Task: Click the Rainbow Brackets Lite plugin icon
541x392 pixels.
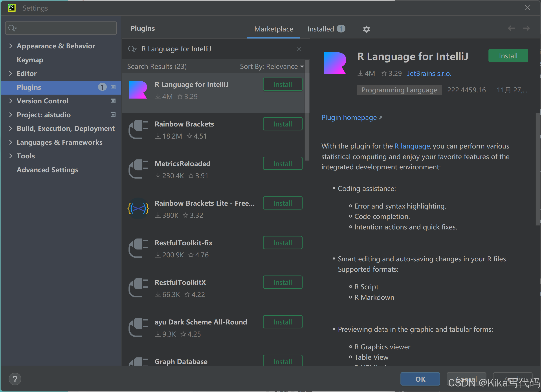Action: (138, 209)
